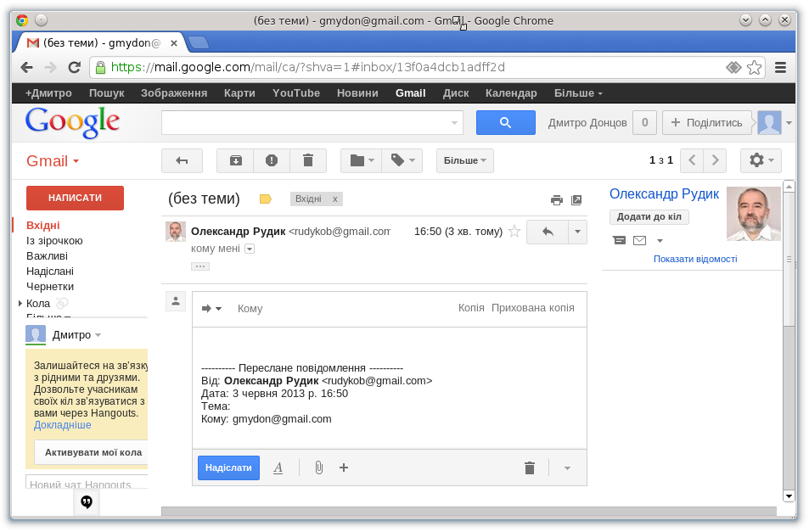Delete the conversation with the toolbar trash icon

coord(308,161)
